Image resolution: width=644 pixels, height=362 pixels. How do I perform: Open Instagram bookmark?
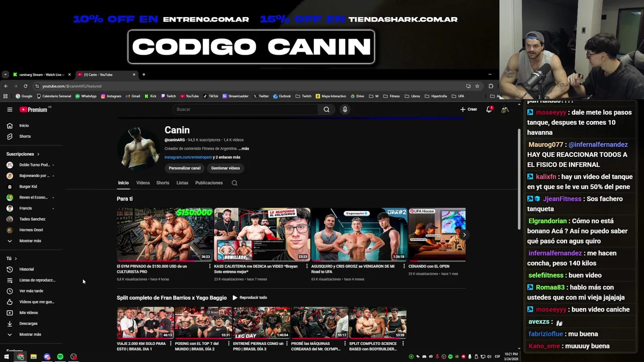(x=111, y=96)
